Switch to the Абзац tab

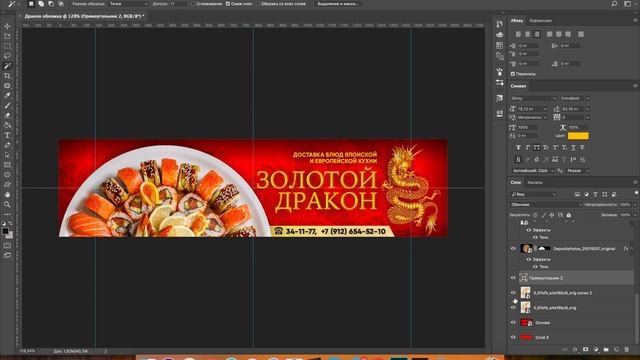point(517,20)
